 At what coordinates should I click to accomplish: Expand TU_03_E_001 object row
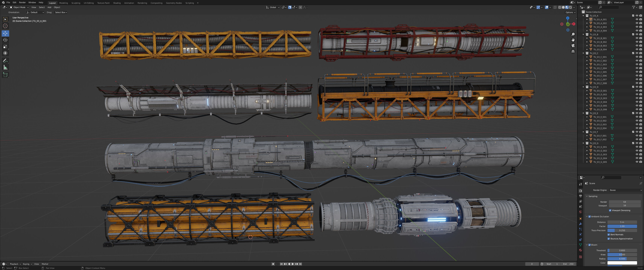click(587, 117)
